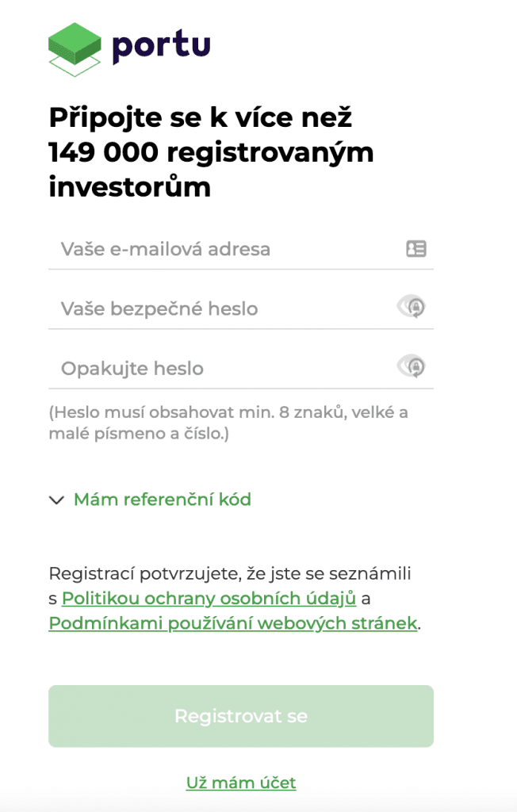The height and width of the screenshot is (812, 517).
Task: Expand the referral code chevron arrow
Action: click(x=56, y=500)
